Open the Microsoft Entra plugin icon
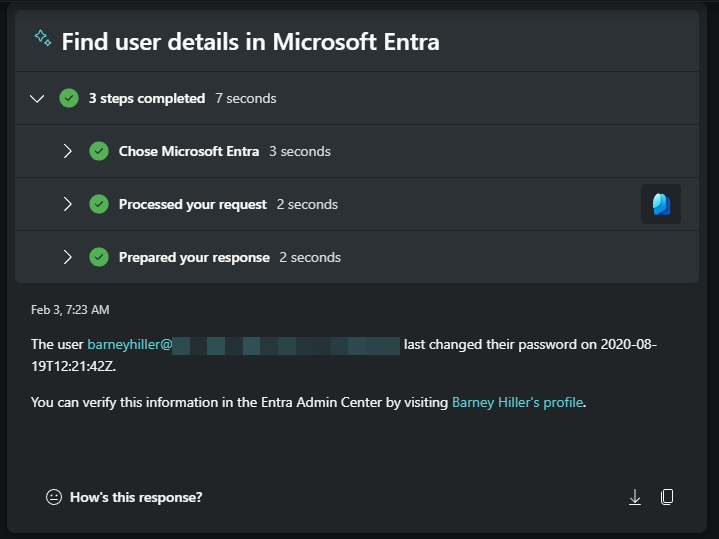This screenshot has height=539, width=719. (x=661, y=204)
